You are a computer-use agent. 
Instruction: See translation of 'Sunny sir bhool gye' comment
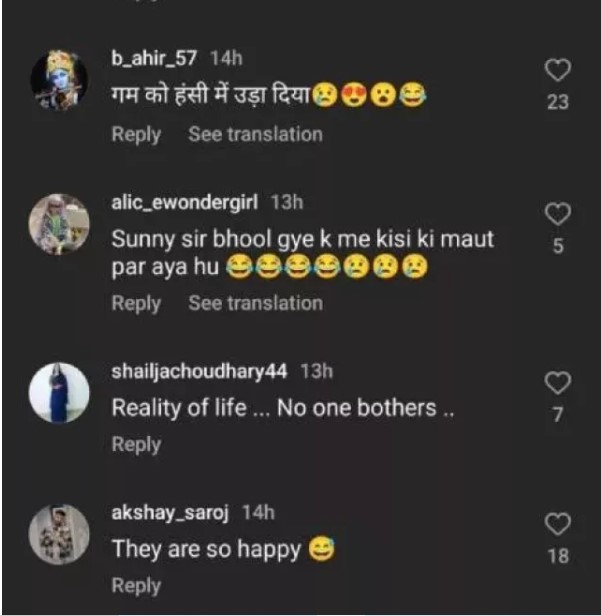point(255,303)
